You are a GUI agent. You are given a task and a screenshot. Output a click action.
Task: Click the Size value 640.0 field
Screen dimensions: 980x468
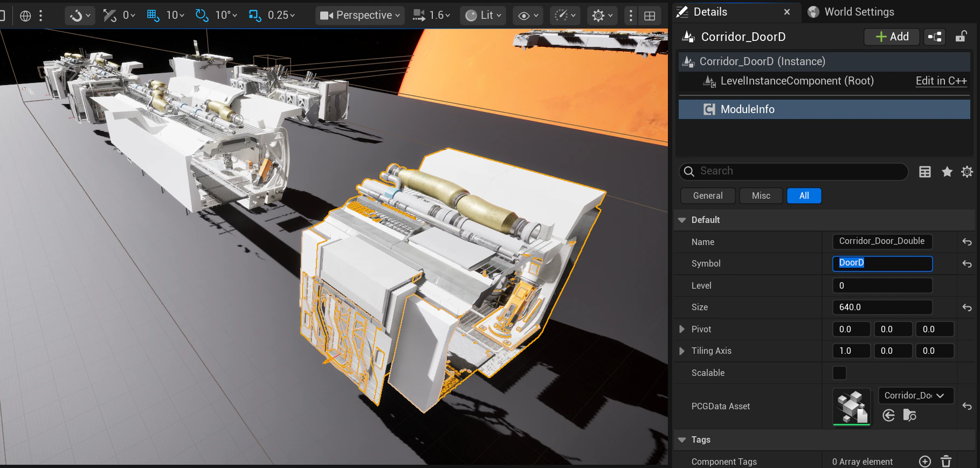[x=882, y=307]
